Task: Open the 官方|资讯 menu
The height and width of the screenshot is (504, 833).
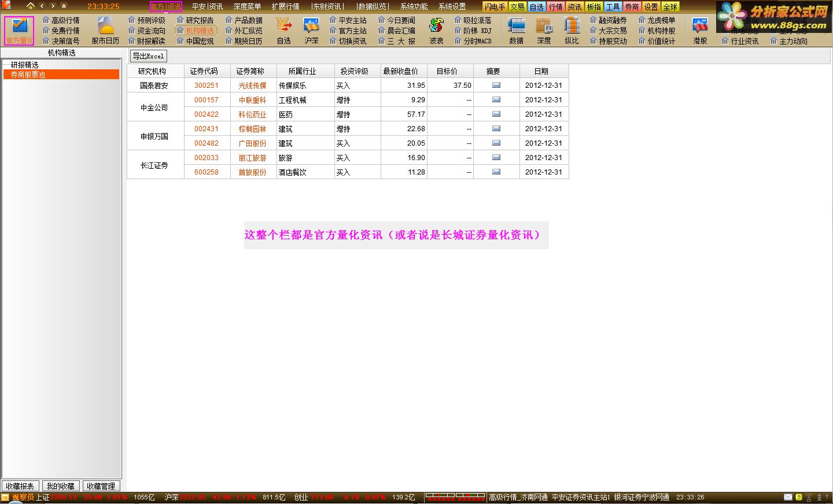Action: (x=166, y=6)
